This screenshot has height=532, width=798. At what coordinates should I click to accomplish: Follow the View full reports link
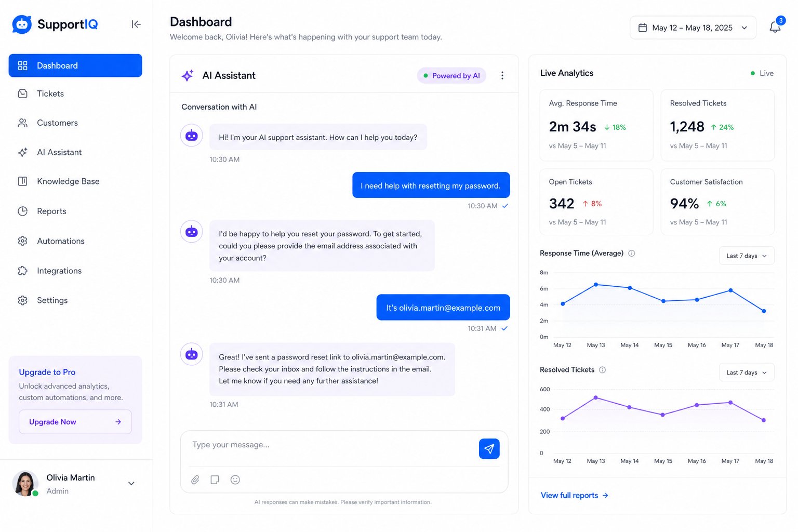tap(575, 495)
